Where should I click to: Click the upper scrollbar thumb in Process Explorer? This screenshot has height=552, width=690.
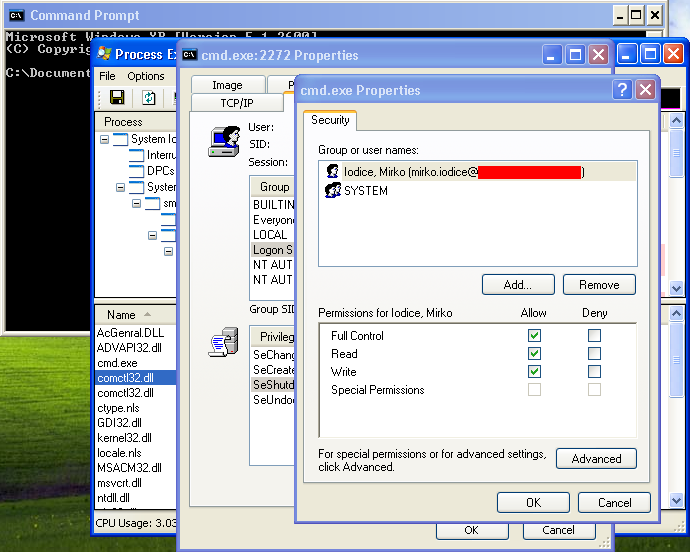coord(676,153)
